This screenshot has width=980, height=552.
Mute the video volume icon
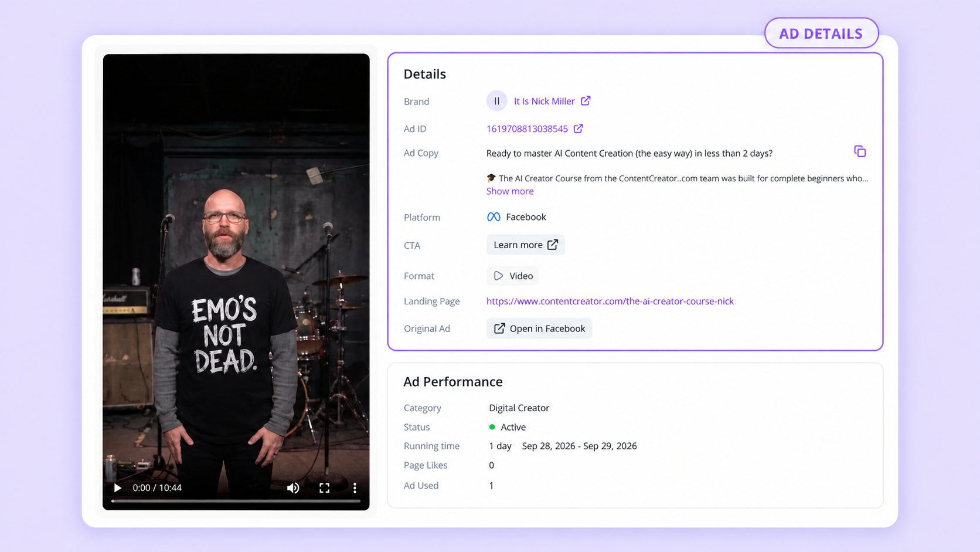coord(293,488)
